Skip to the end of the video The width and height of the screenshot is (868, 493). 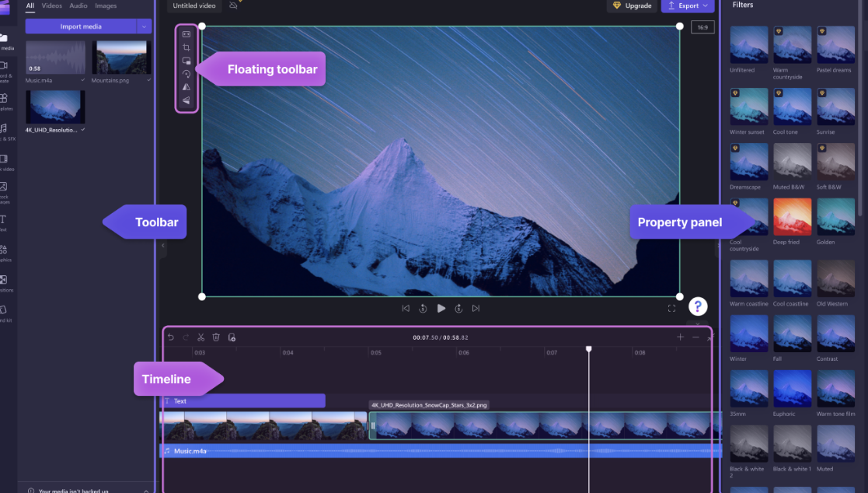(476, 309)
